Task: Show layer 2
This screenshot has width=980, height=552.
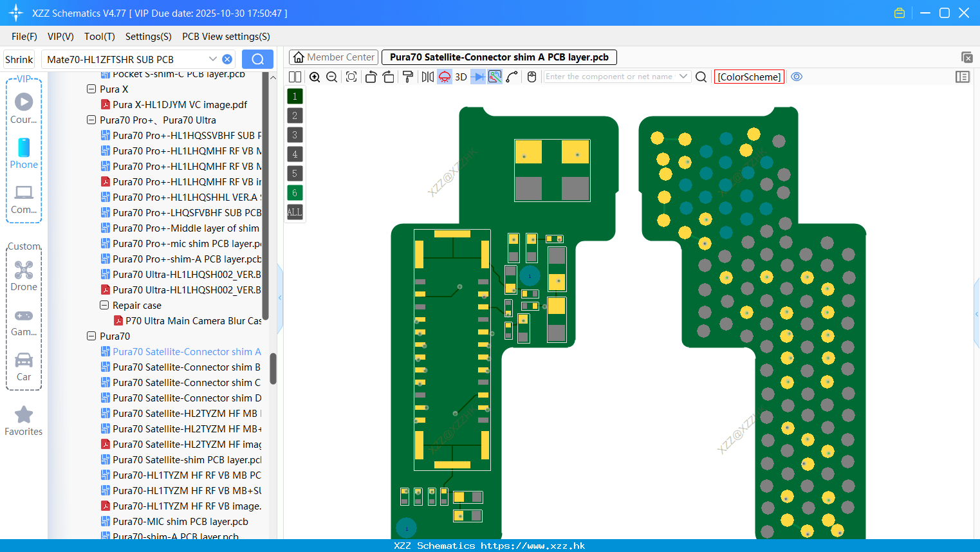Action: pos(295,116)
